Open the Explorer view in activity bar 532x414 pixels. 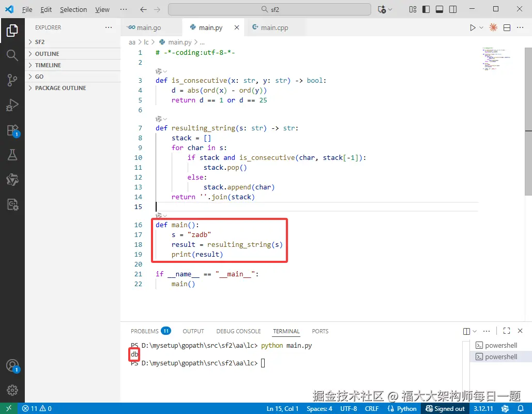pyautogui.click(x=12, y=31)
